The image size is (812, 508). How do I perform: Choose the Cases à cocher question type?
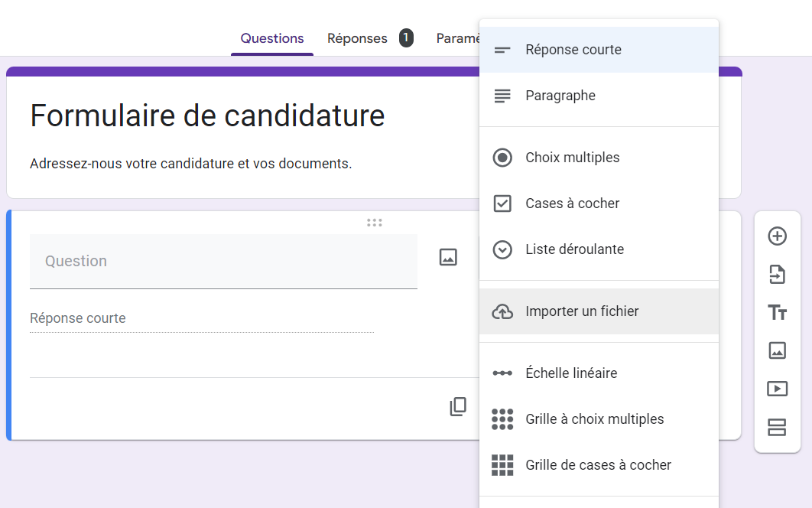[x=572, y=204]
